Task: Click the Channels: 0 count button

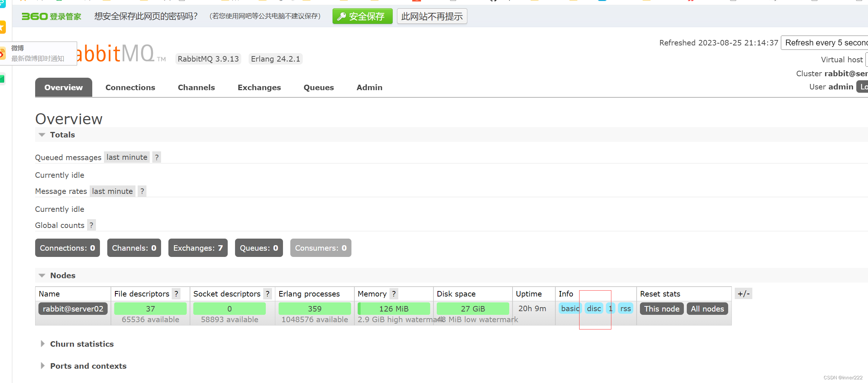Action: pyautogui.click(x=134, y=248)
